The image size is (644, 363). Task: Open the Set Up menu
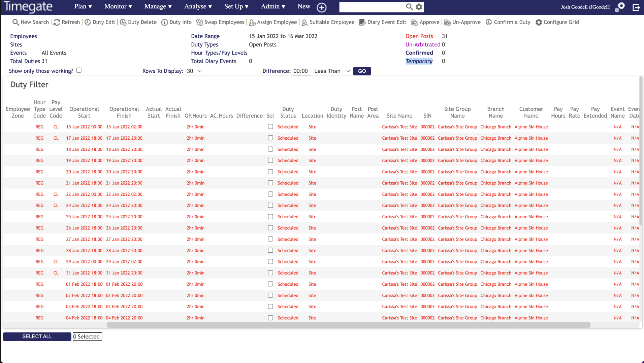click(236, 6)
